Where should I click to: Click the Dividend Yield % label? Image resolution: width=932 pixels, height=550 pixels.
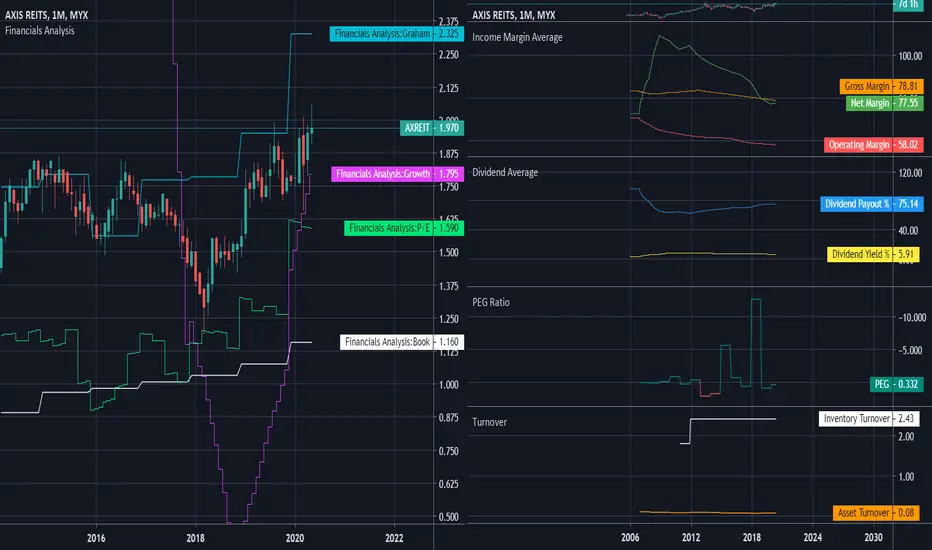point(873,254)
